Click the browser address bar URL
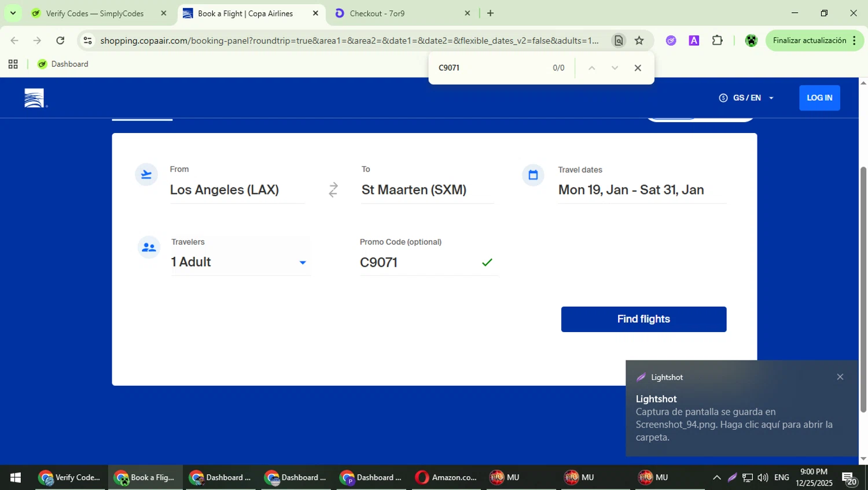This screenshot has width=868, height=490. pos(350,40)
